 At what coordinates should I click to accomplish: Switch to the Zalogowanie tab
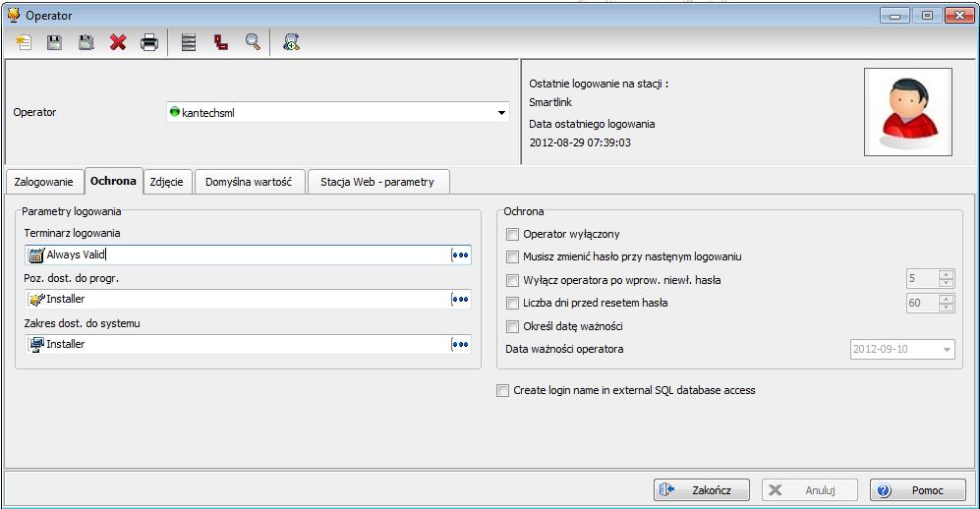coord(44,182)
